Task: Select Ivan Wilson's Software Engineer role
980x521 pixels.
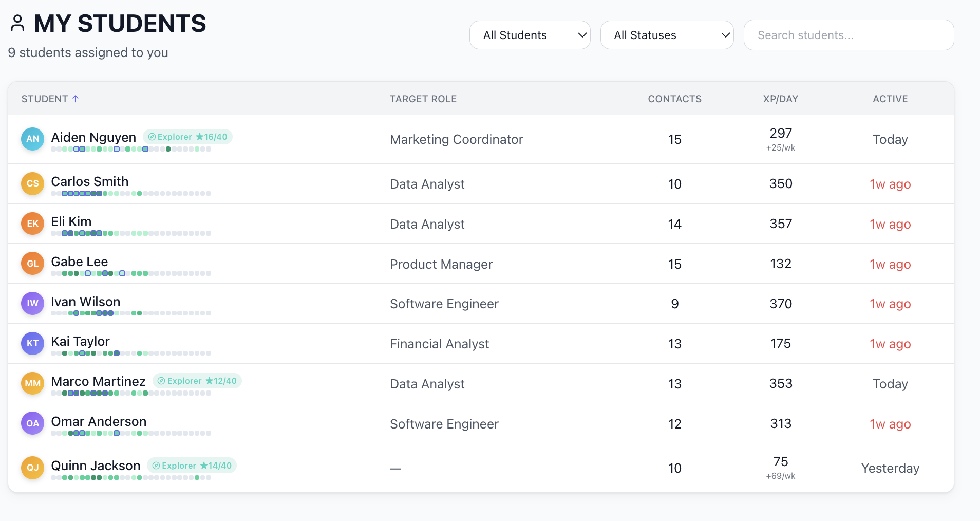Action: pos(444,304)
